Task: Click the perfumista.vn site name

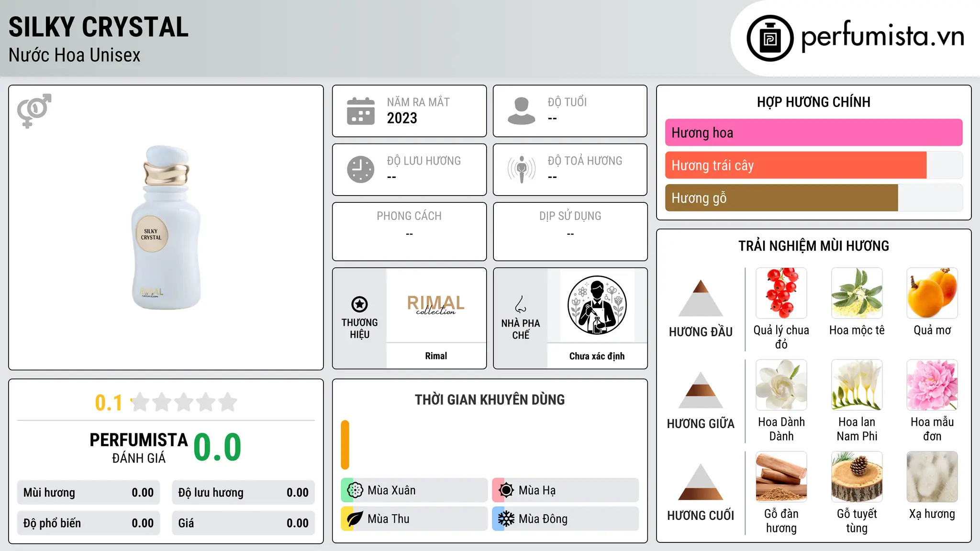Action: coord(883,37)
